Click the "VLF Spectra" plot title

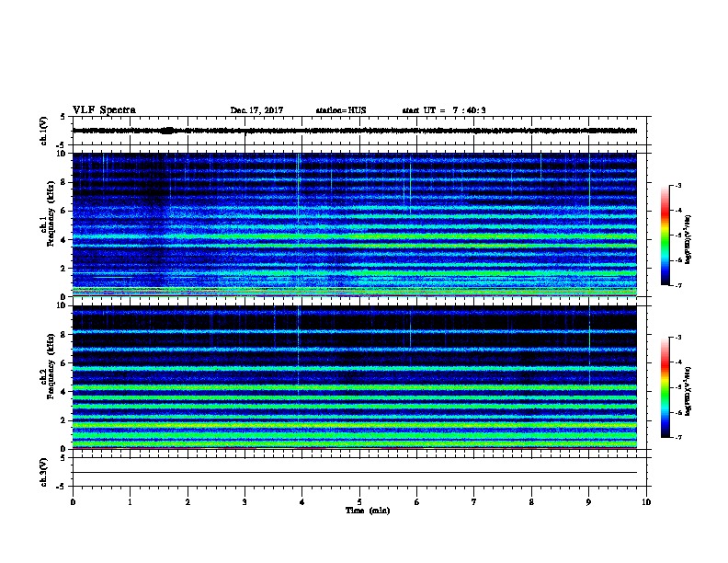pyautogui.click(x=104, y=110)
